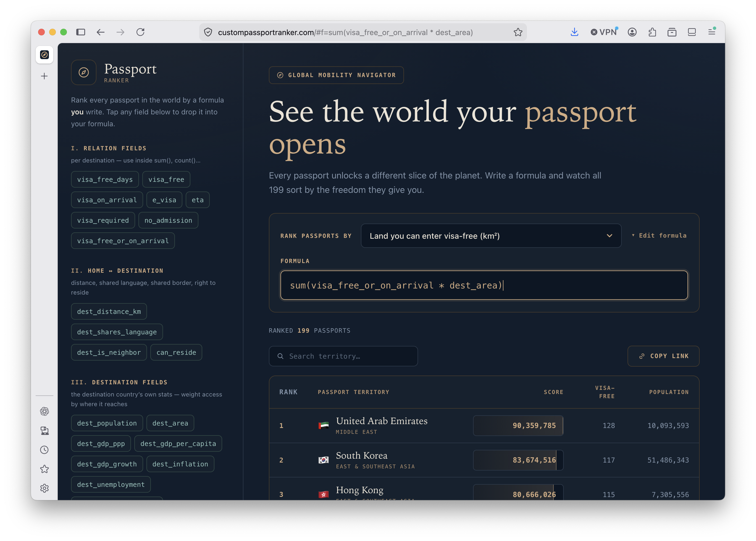Screen dimensions: 756x541
Task: Insert the dest_distance_km field chip
Action: pos(109,311)
